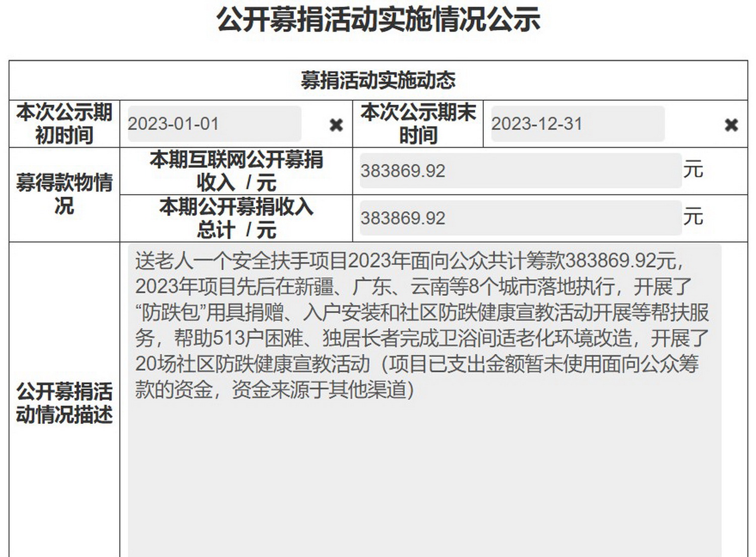The height and width of the screenshot is (557, 756).
Task: Click the 募得款物情况 row label
Action: 64,194
